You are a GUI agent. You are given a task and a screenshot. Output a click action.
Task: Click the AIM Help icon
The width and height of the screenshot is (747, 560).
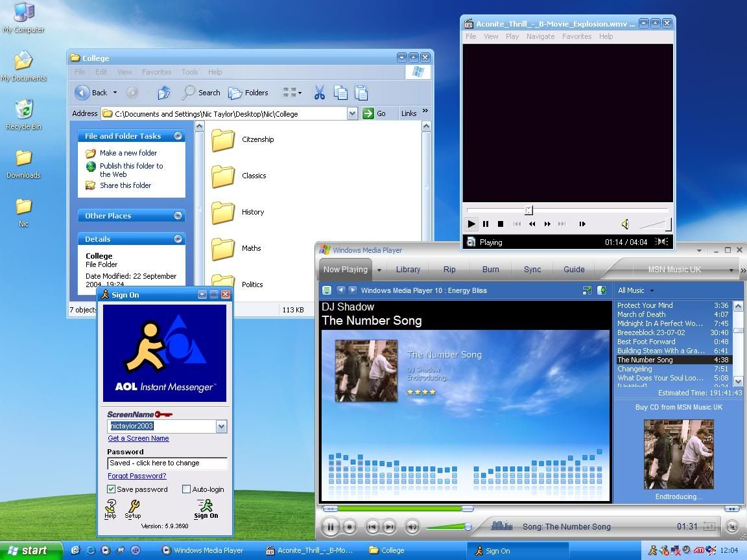110,509
